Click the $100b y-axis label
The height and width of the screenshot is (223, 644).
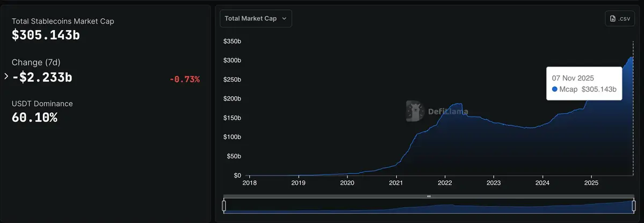[x=232, y=137]
